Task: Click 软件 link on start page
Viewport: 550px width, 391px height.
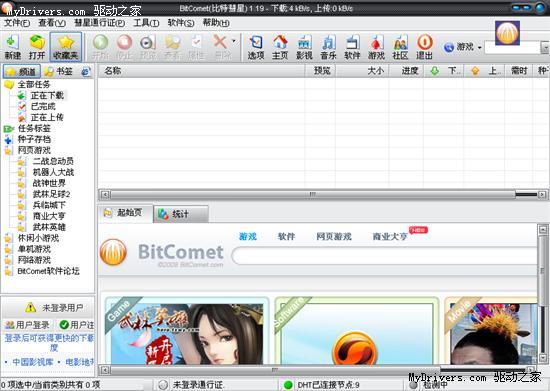Action: click(x=286, y=236)
